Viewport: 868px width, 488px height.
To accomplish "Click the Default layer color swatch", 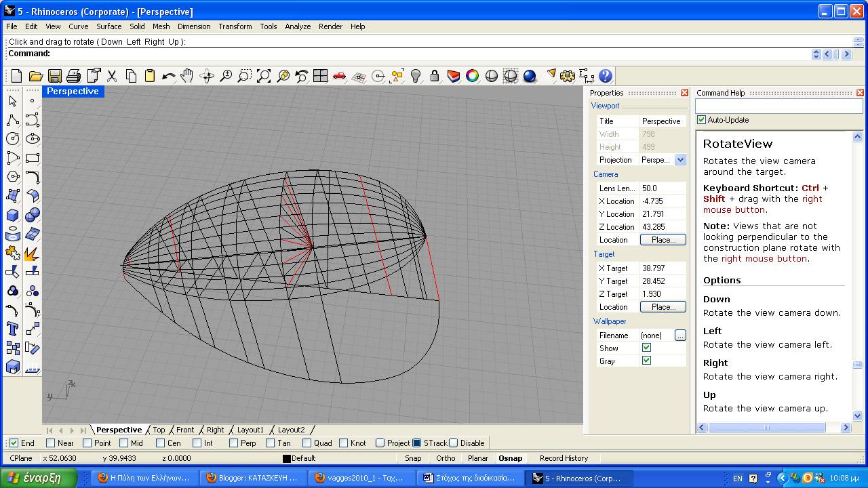I will (x=287, y=459).
